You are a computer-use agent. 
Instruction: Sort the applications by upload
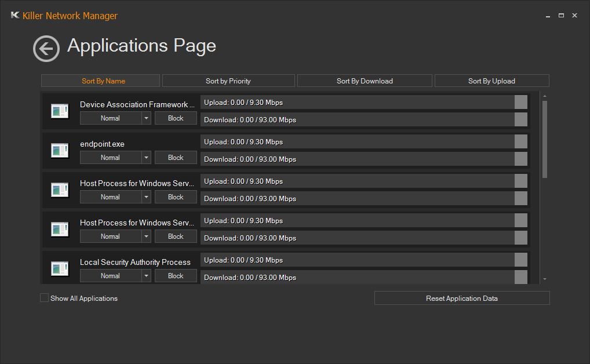point(491,81)
